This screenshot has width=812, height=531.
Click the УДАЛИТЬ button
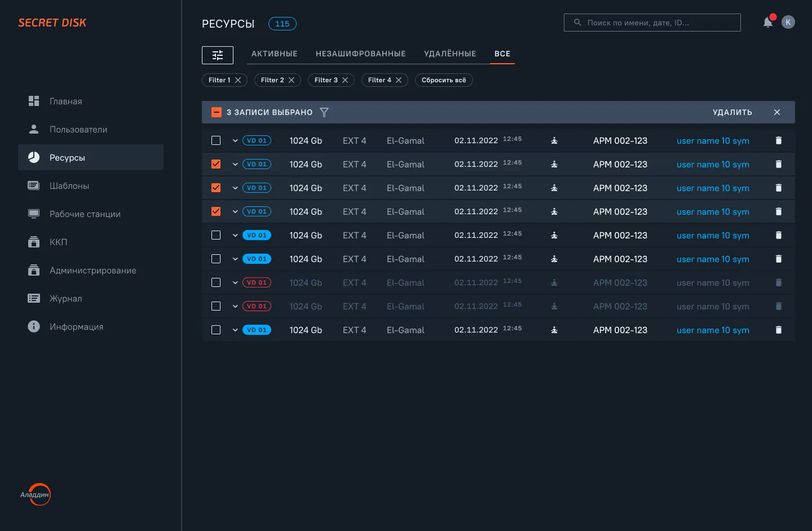click(732, 112)
